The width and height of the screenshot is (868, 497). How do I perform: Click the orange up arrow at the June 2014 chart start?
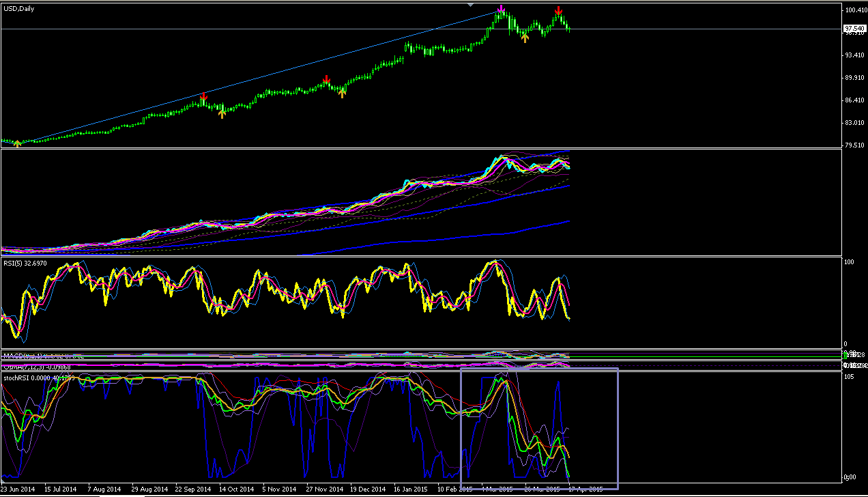[17, 143]
